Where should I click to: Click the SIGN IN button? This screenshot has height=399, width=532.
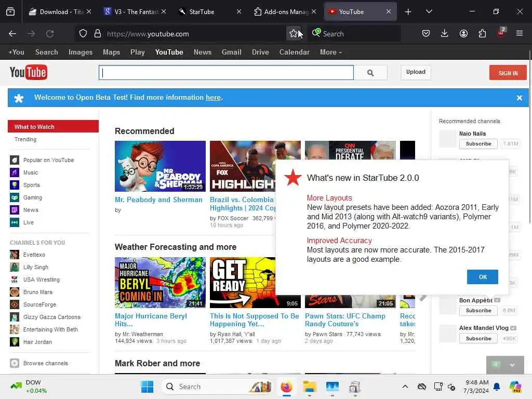pyautogui.click(x=508, y=73)
